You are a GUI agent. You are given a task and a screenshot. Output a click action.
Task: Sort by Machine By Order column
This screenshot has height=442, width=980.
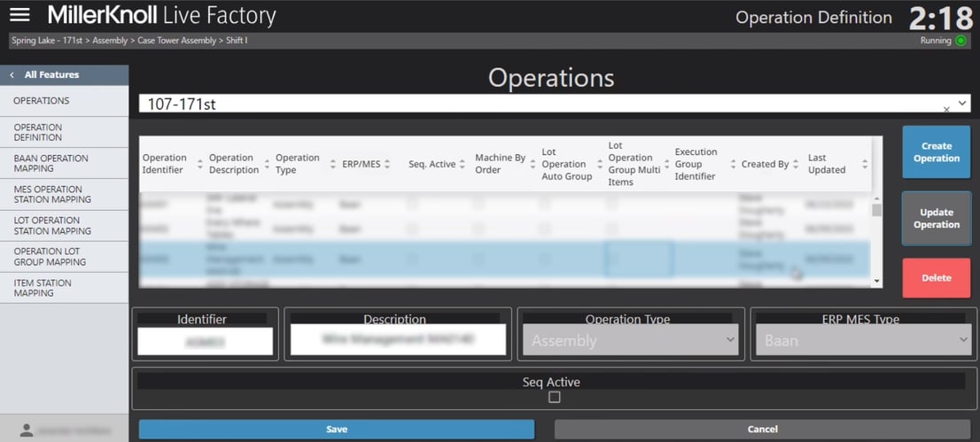tap(533, 164)
